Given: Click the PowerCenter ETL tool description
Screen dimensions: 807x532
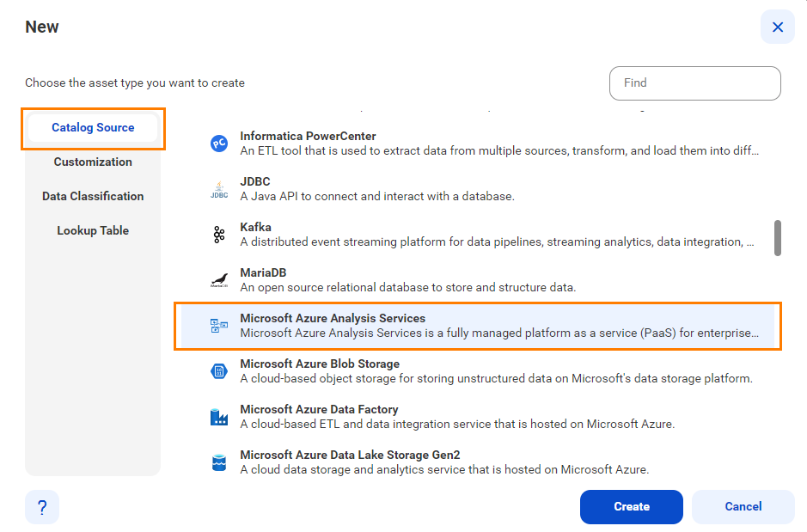Looking at the screenshot, I should point(499,150).
